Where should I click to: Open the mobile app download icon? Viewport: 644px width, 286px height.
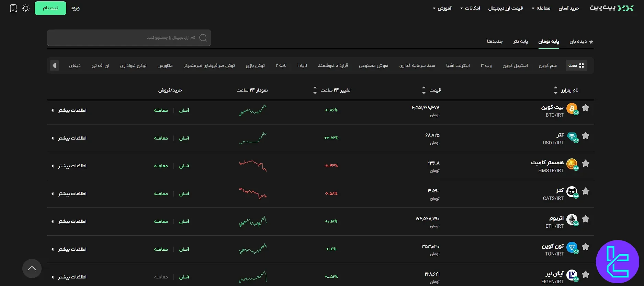point(13,8)
